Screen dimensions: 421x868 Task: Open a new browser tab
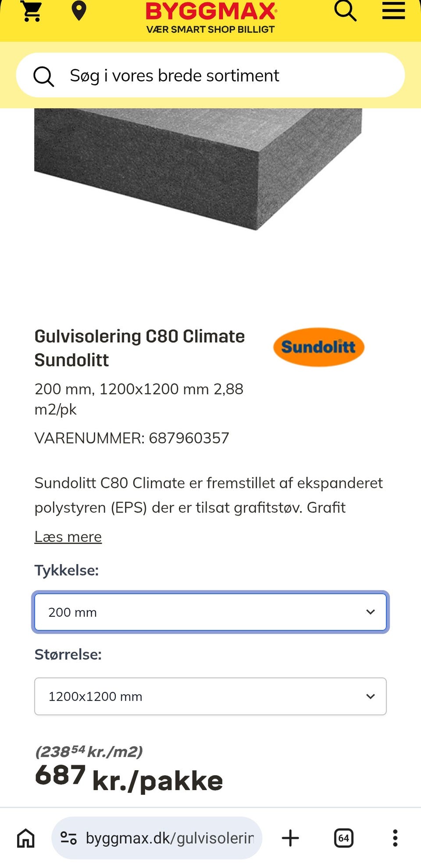coord(290,838)
